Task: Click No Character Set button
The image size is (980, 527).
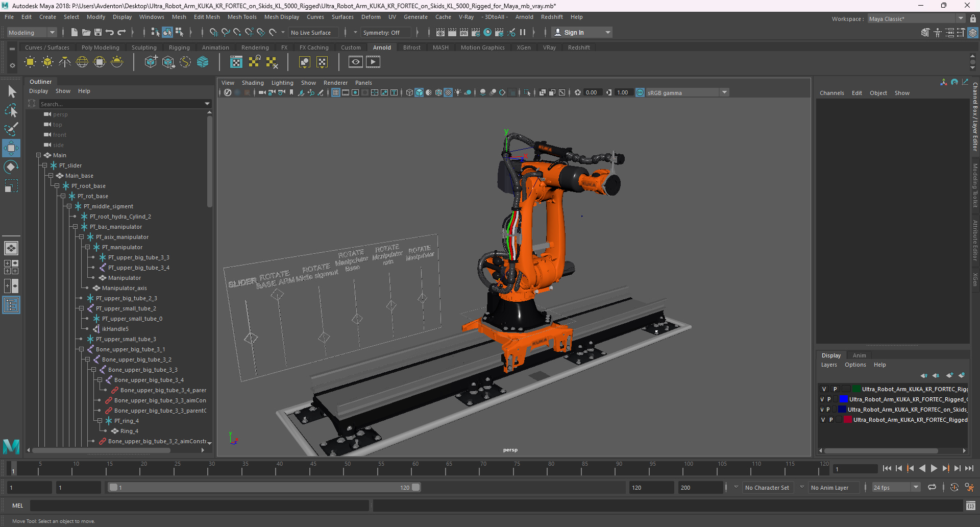Action: pos(767,488)
